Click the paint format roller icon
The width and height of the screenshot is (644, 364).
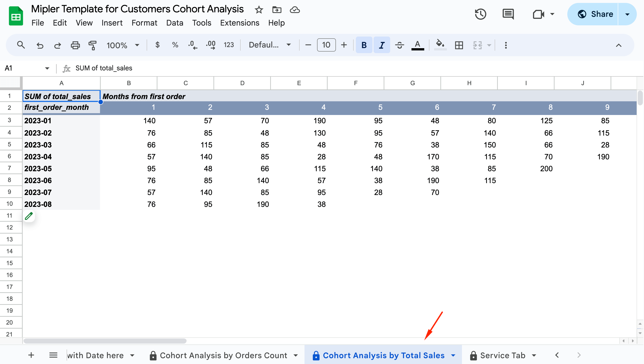92,45
